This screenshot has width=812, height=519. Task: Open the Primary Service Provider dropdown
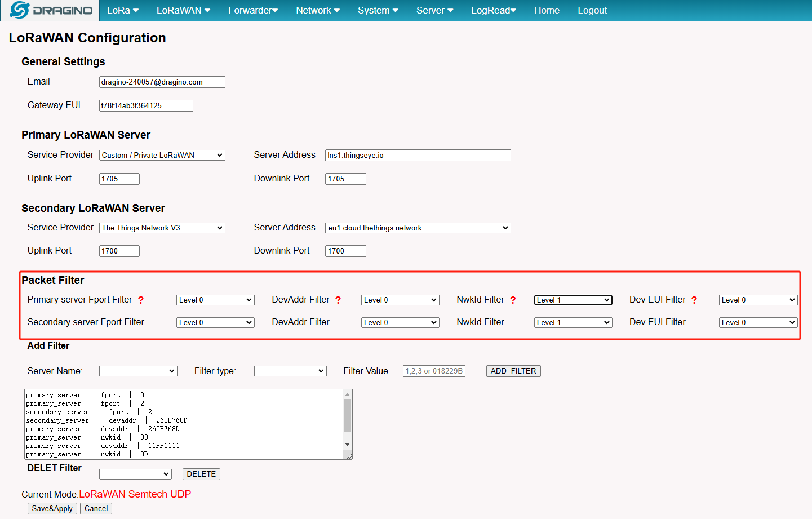[x=162, y=155]
